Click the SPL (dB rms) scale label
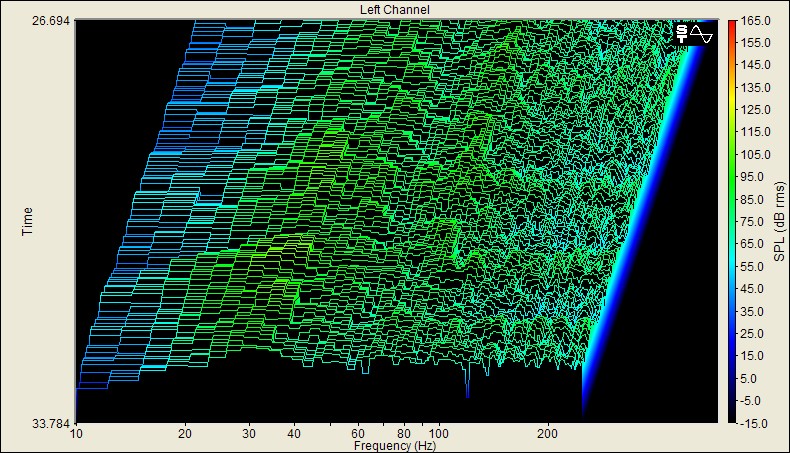 pos(778,221)
